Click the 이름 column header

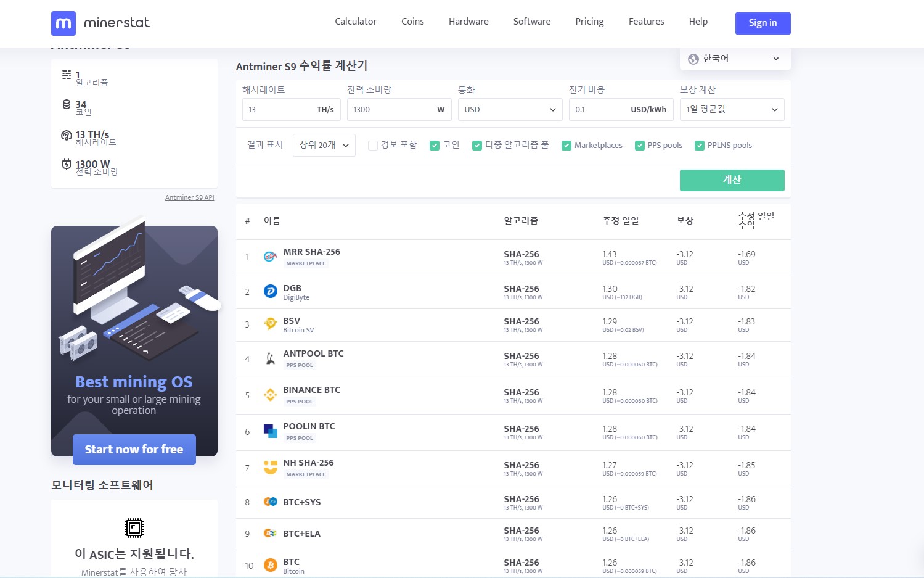272,220
